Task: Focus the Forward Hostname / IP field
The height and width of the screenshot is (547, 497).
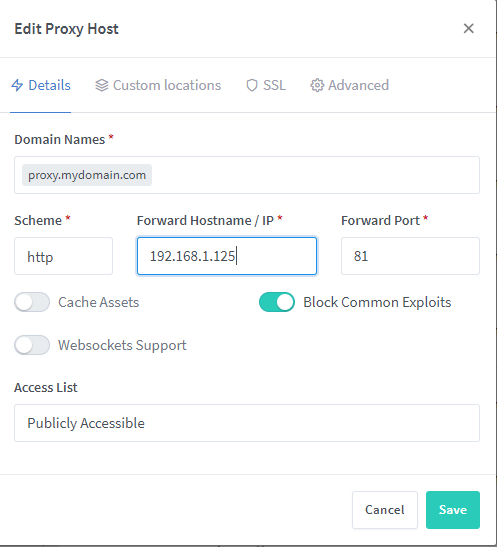Action: 227,256
